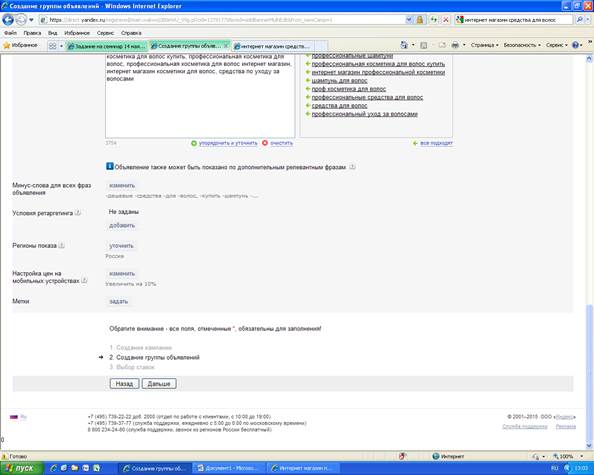Open Справка menu

pyautogui.click(x=131, y=33)
